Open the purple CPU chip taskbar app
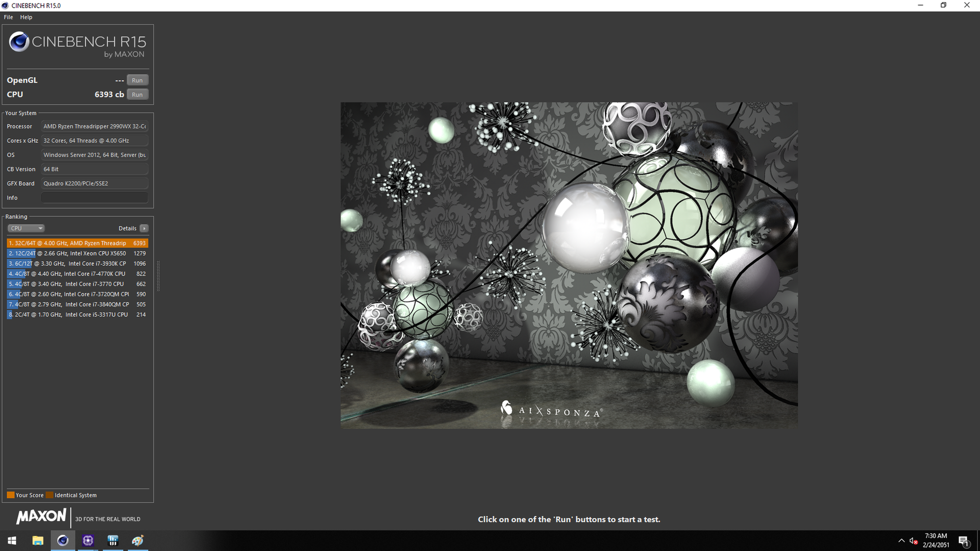The width and height of the screenshot is (980, 551). point(88,540)
